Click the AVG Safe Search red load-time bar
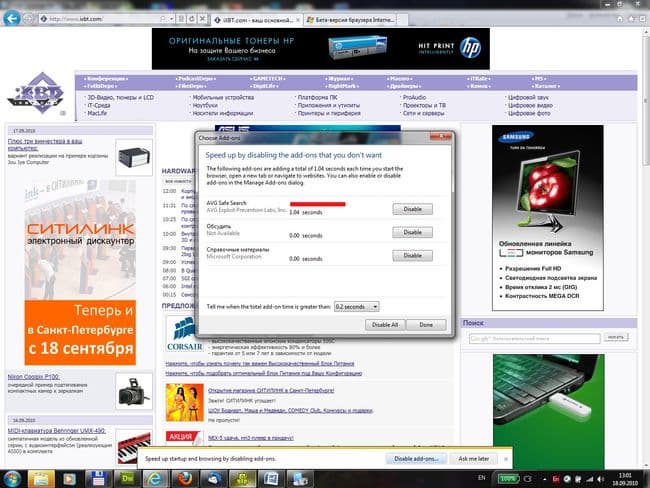Image resolution: width=650 pixels, height=488 pixels. coord(318,204)
